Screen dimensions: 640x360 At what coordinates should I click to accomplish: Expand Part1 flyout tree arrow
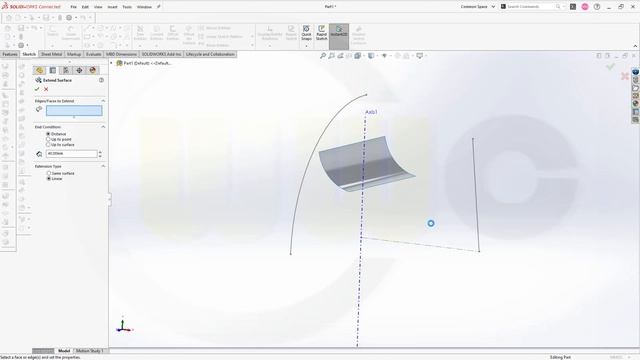click(x=111, y=63)
